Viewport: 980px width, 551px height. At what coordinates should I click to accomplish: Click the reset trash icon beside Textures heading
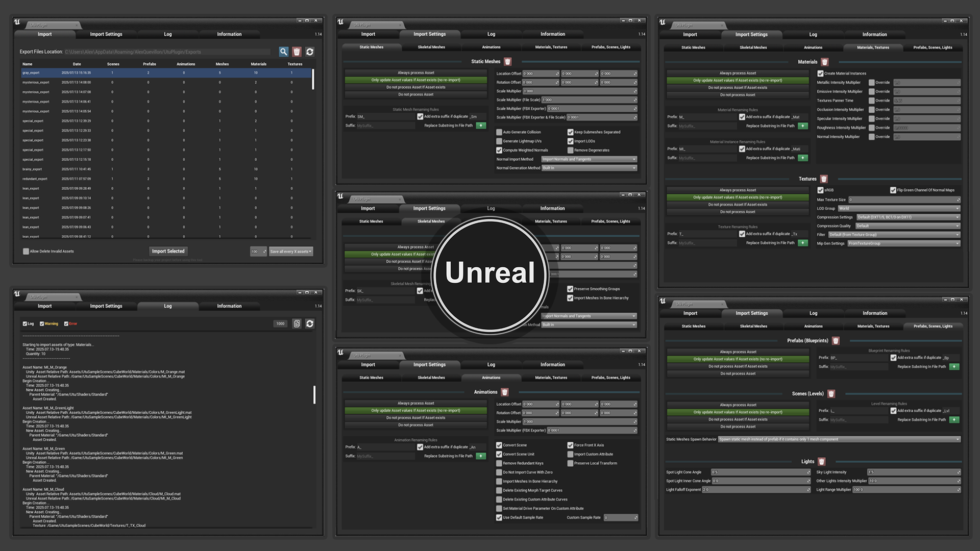click(x=824, y=179)
